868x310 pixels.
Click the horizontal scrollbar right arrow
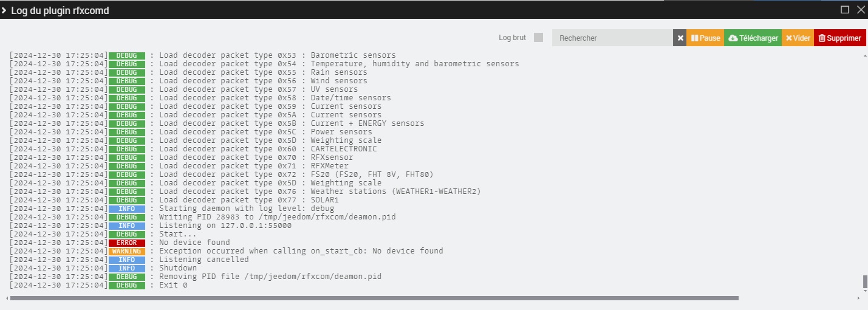click(x=859, y=298)
